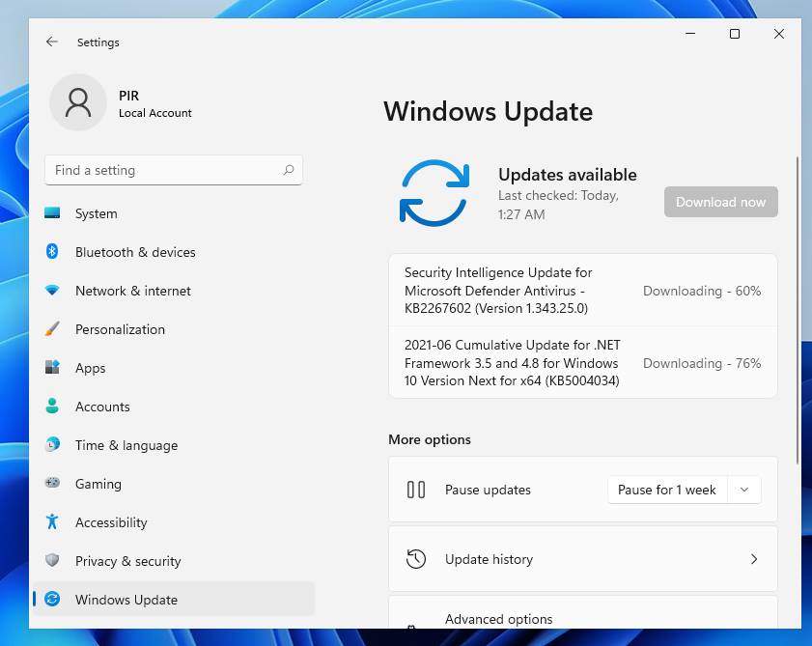Close the Settings window
Image resolution: width=812 pixels, height=646 pixels.
[779, 34]
